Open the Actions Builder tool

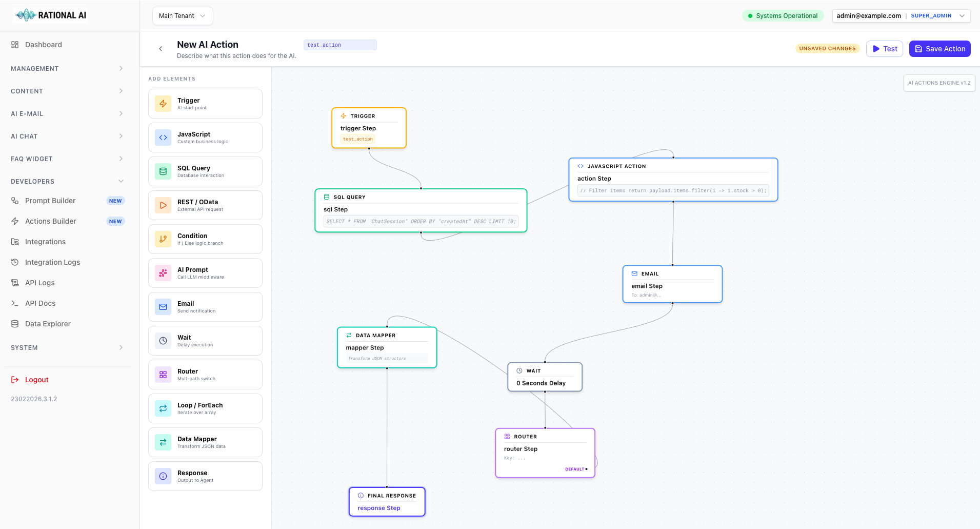coord(50,221)
